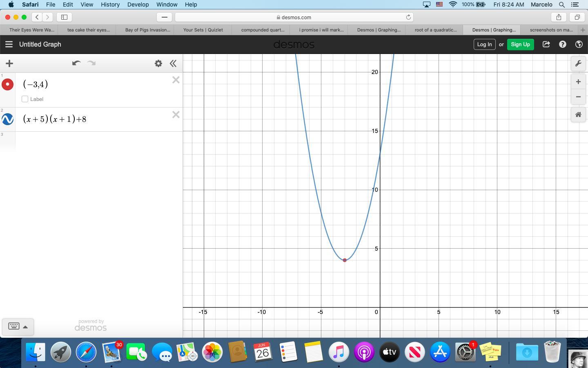
Task: Open Wi-Fi status menu
Action: pyautogui.click(x=453, y=4)
